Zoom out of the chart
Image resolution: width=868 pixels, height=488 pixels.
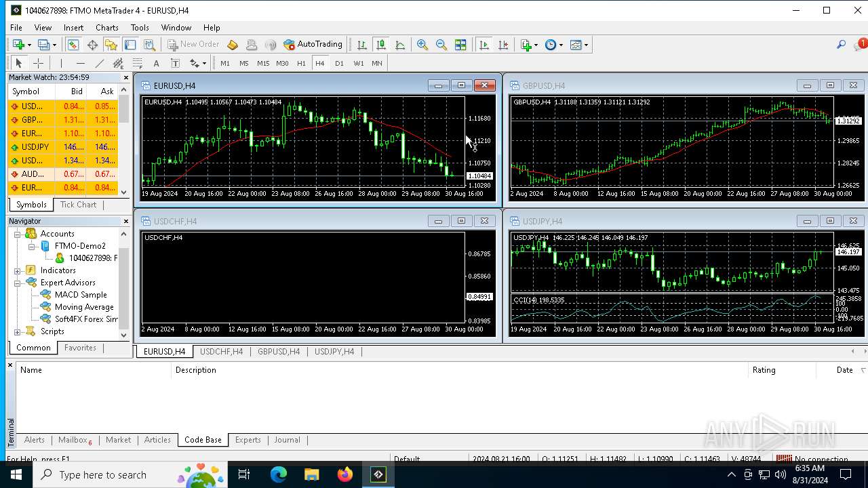pyautogui.click(x=441, y=45)
